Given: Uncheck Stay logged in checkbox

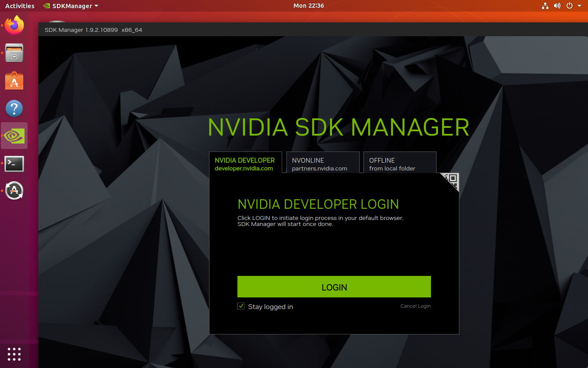Looking at the screenshot, I should [x=241, y=306].
